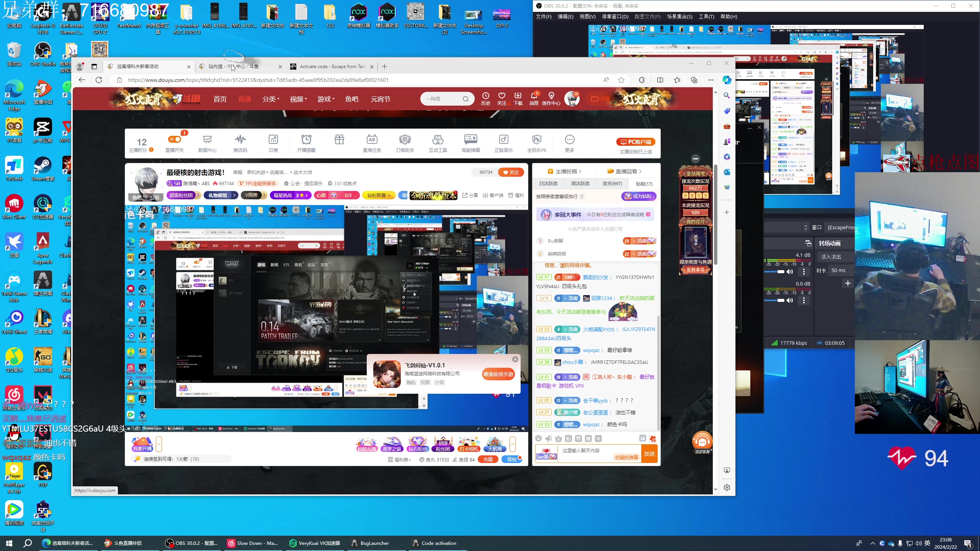Viewport: 980px width, 551px height.
Task: Click the 滤 danmaku filter icon
Action: 643,439
